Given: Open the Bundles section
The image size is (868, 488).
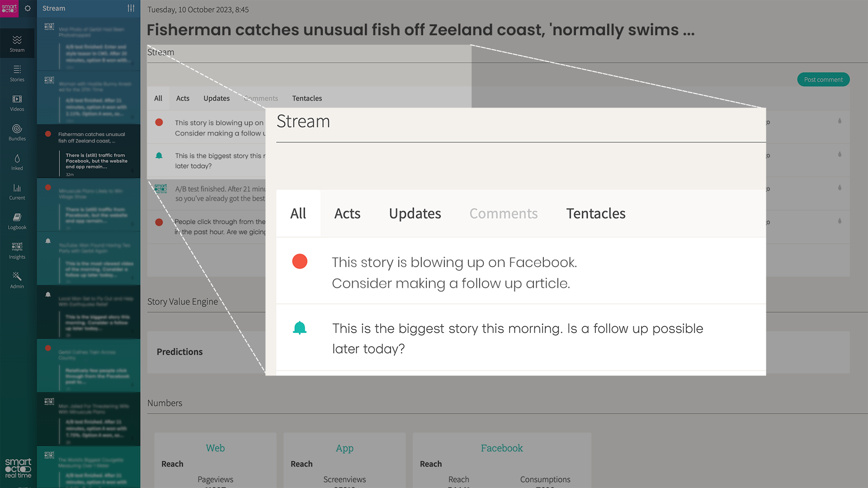Looking at the screenshot, I should [x=17, y=132].
